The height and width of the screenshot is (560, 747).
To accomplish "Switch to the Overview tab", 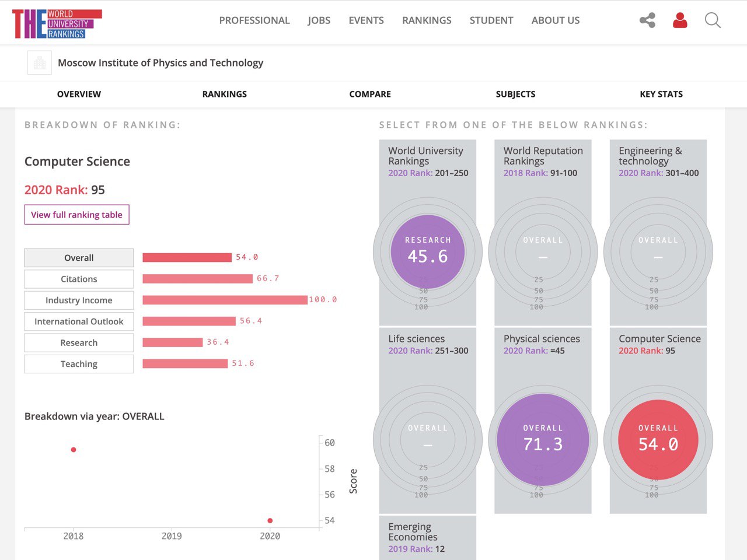I will [x=79, y=94].
